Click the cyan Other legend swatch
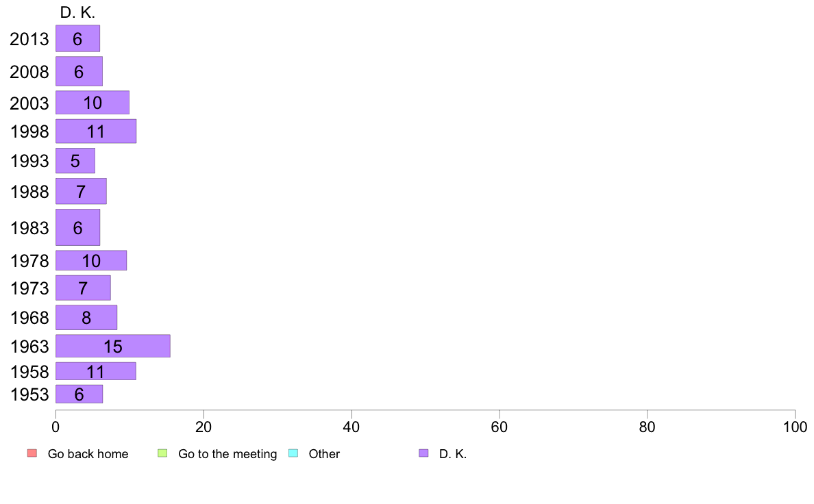Image resolution: width=814 pixels, height=504 pixels. (293, 453)
